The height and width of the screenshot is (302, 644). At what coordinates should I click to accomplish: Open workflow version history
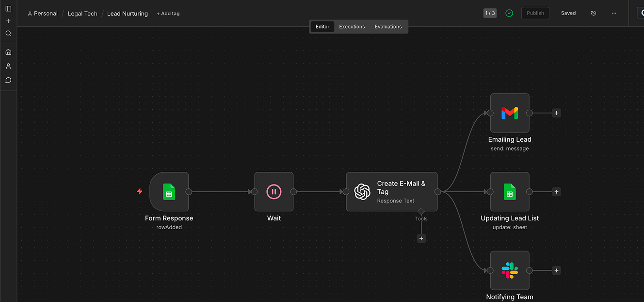(593, 13)
